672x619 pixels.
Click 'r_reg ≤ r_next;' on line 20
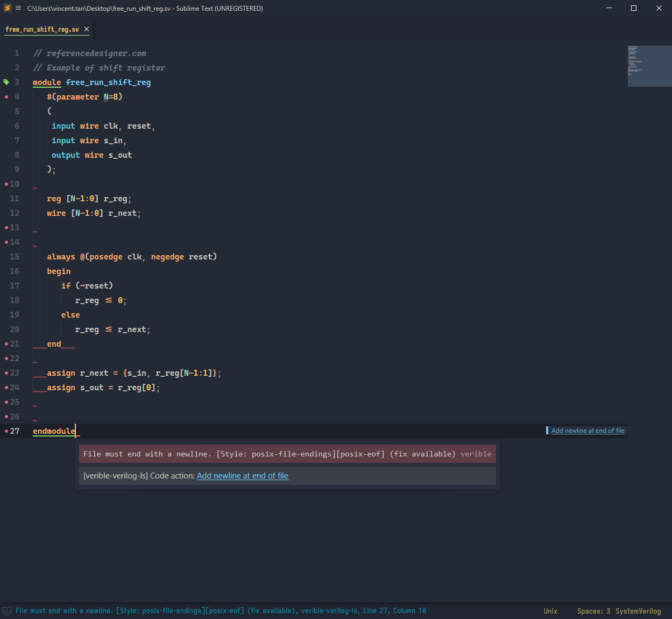coord(112,329)
